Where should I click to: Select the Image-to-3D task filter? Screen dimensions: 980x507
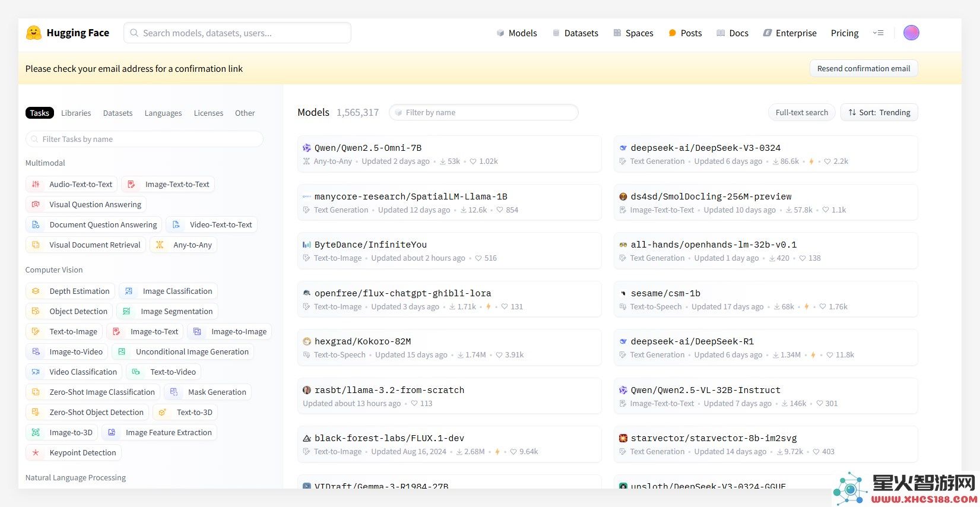click(x=62, y=432)
